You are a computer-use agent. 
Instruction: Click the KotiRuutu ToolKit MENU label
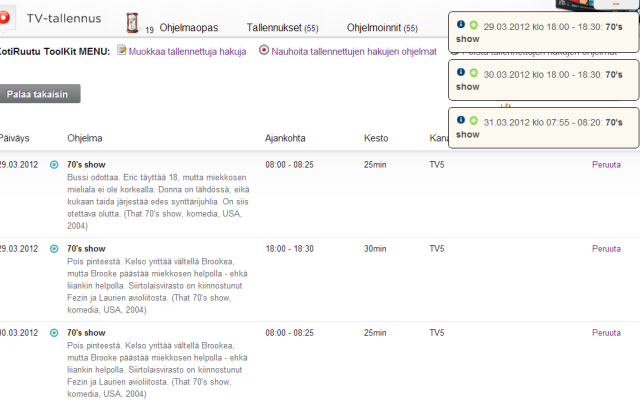(55, 51)
